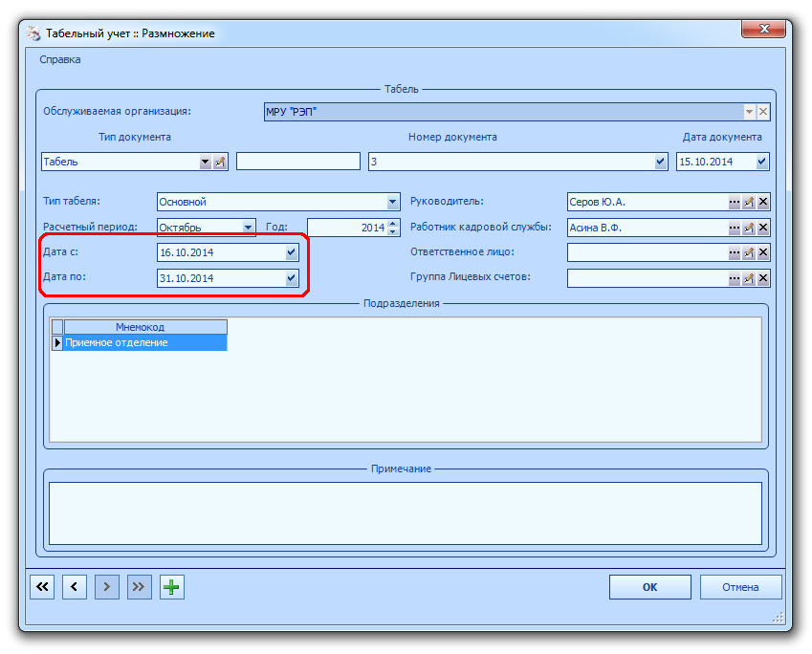
Task: Edit the Руководитель entry with the pencil icon
Action: (748, 202)
